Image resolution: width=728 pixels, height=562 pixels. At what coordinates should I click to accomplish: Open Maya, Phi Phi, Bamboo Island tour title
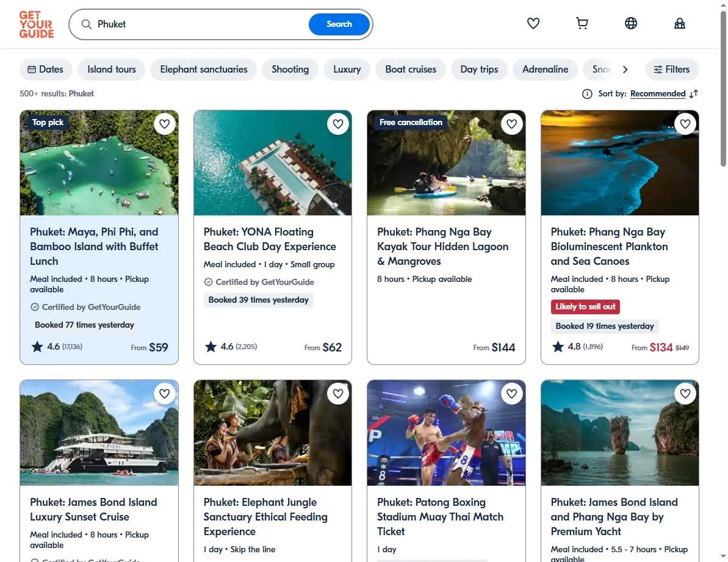click(94, 247)
